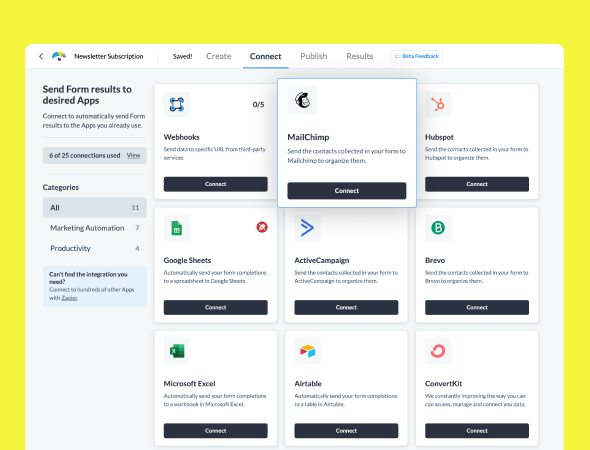
Task: Connect the Brevo integration
Action: [477, 307]
